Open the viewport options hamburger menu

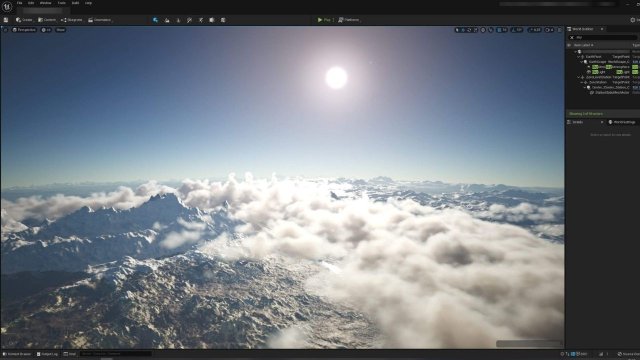pos(5,30)
